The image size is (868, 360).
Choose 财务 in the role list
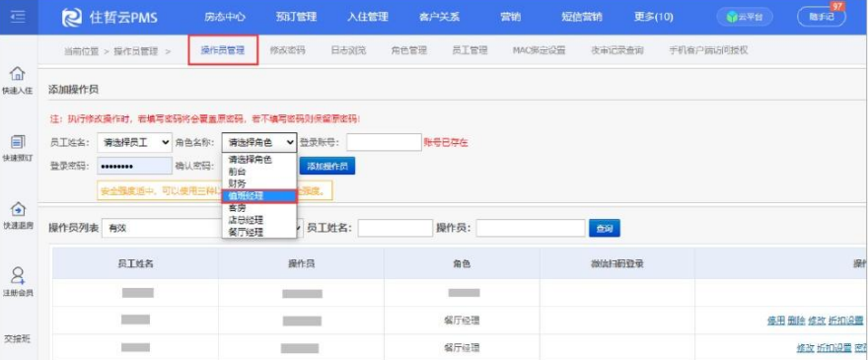[x=259, y=183]
